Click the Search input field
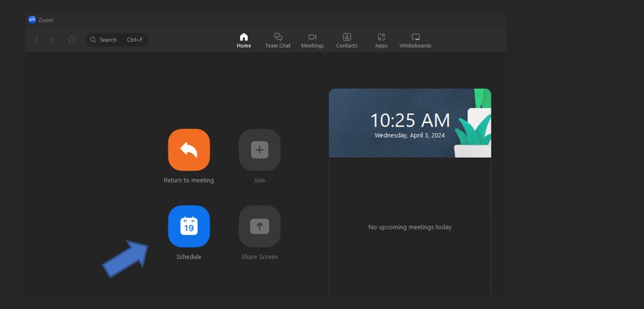644x309 pixels. click(x=117, y=40)
